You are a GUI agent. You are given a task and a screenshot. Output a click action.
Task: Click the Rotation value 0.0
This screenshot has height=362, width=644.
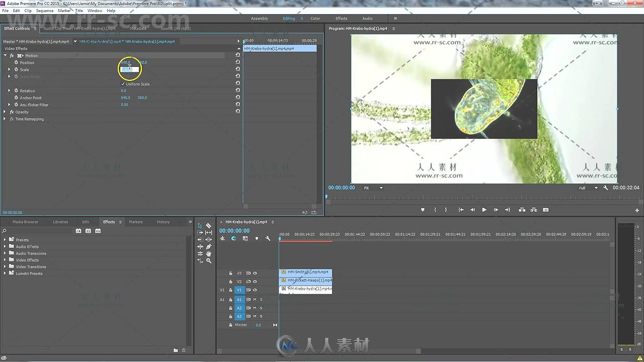click(x=124, y=90)
